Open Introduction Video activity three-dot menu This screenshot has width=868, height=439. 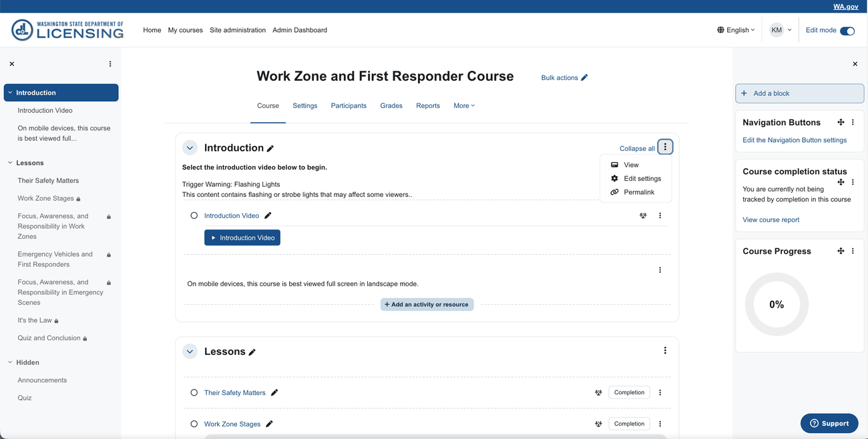tap(660, 215)
